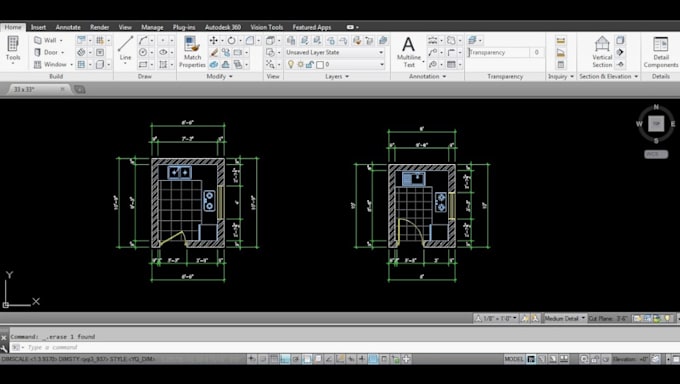
Task: Toggle the highlighted grid display status icon
Action: 284,359
